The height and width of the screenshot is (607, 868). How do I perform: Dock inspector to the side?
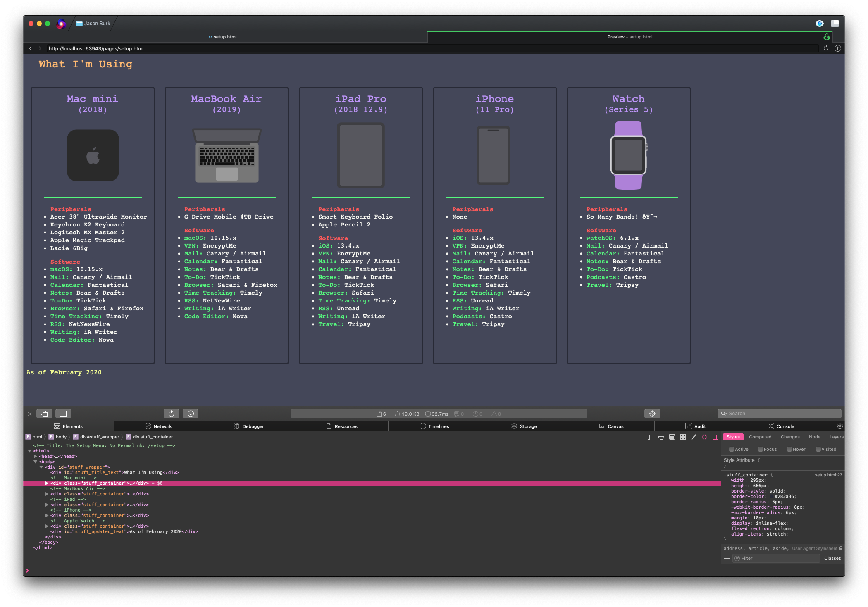pyautogui.click(x=63, y=414)
